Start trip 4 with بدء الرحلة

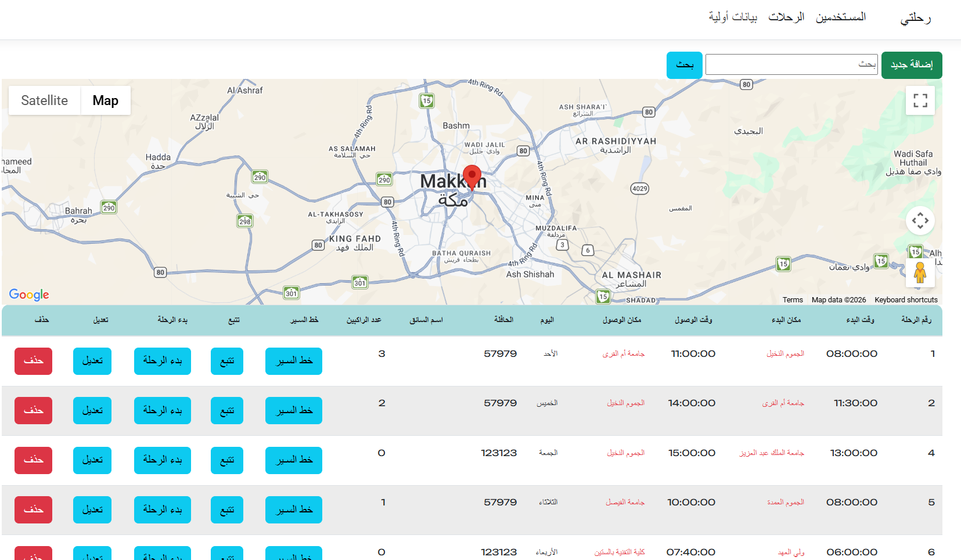click(163, 460)
